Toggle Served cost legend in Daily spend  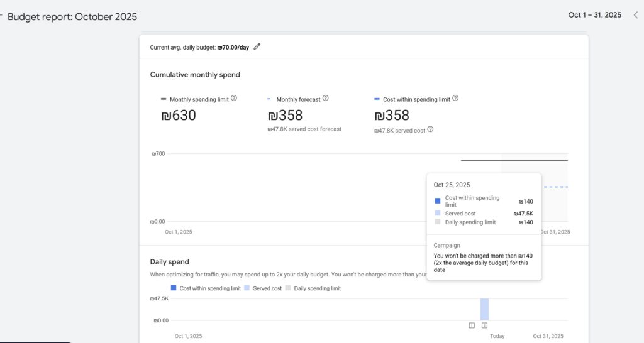pyautogui.click(x=263, y=288)
